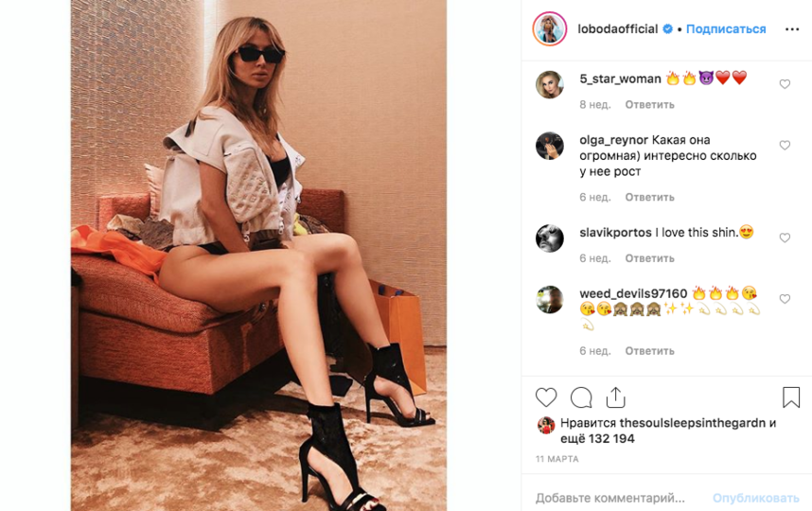Like the 5_star_woman comment

coord(786,84)
